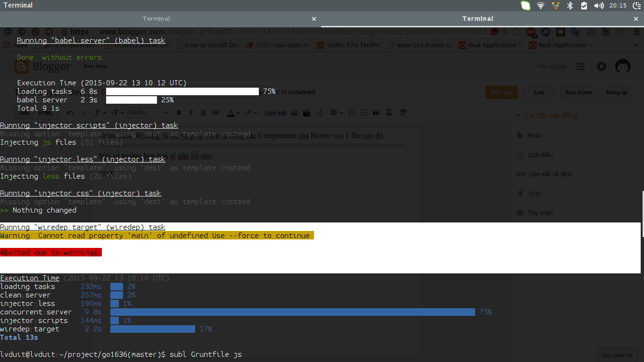
Task: Open the Chuẩn paragraph style dropdown
Action: tap(148, 112)
